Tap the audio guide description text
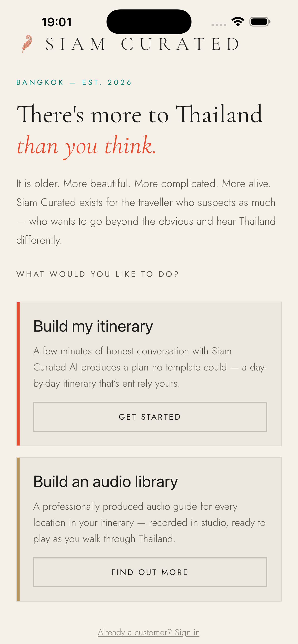298x644 pixels. coord(149,523)
